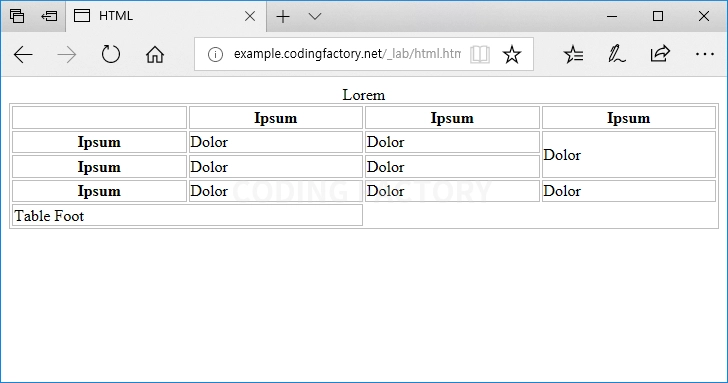Screen dimensions: 728x383
Task: Click the Share page icon
Action: coord(660,54)
